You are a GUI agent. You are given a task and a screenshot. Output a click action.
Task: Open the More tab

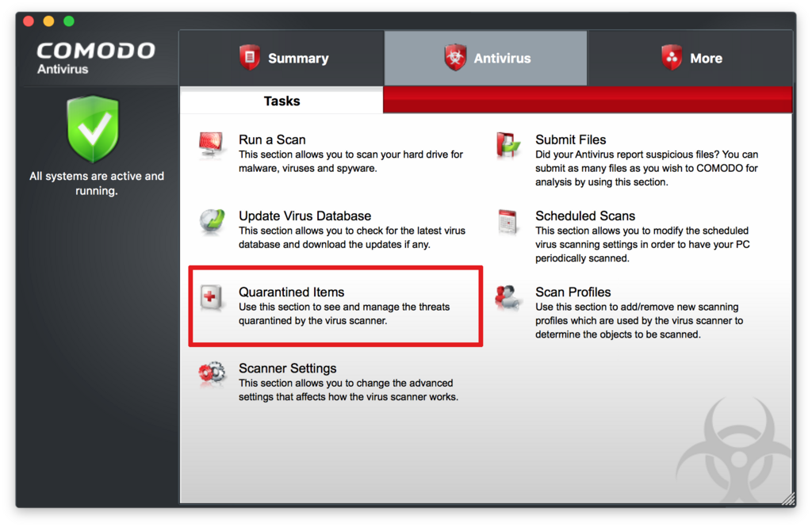coord(691,58)
